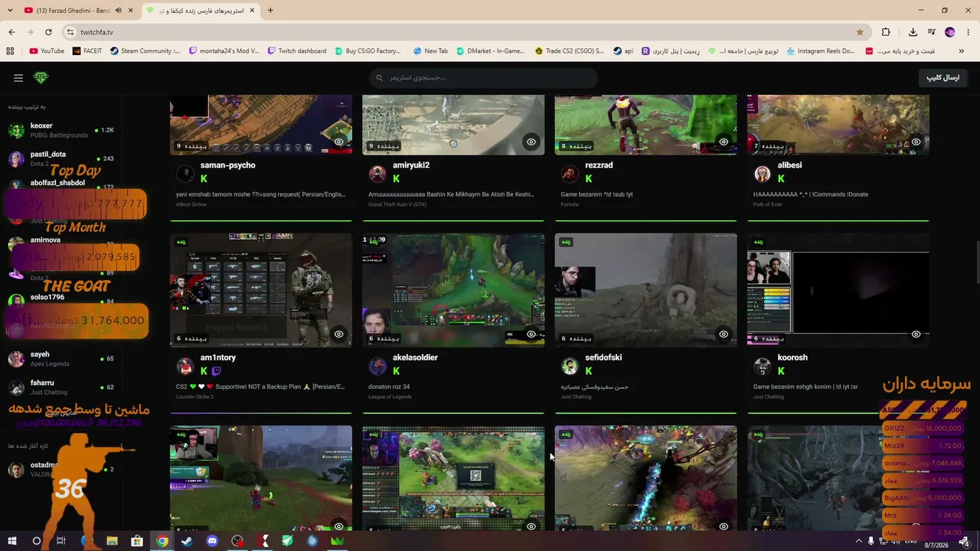This screenshot has width=980, height=551.
Task: Open the Chrome apps grid shortcut
Action: (10, 51)
